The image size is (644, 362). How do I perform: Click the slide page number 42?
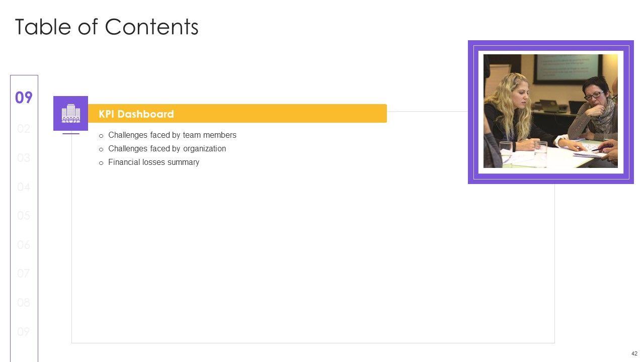[634, 353]
